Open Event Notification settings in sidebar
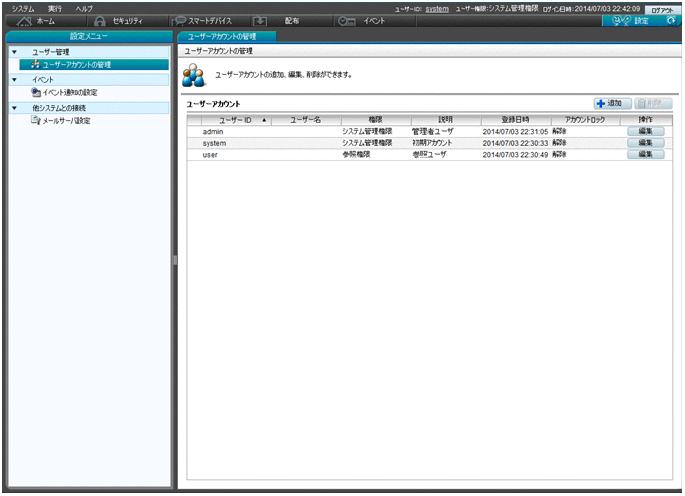This screenshot has width=685, height=496. tap(70, 92)
